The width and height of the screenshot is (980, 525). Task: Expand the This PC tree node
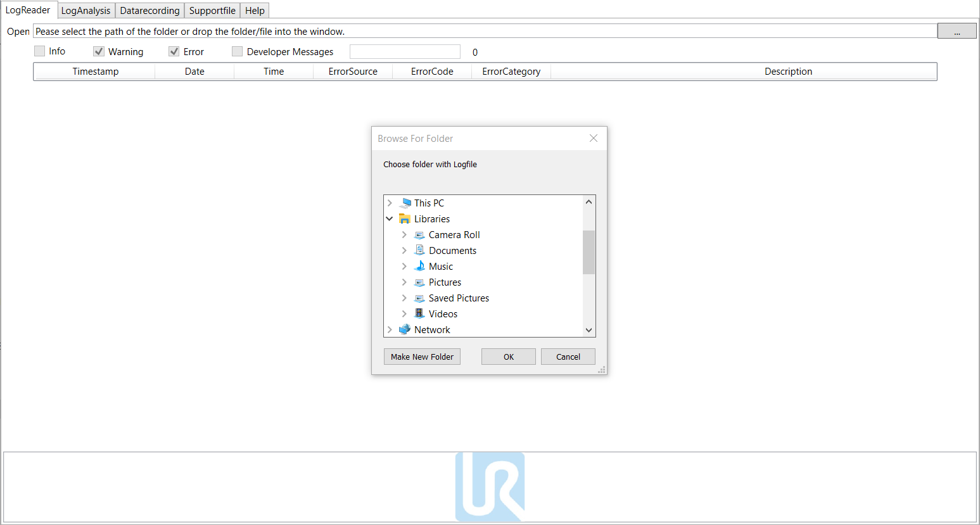(390, 203)
